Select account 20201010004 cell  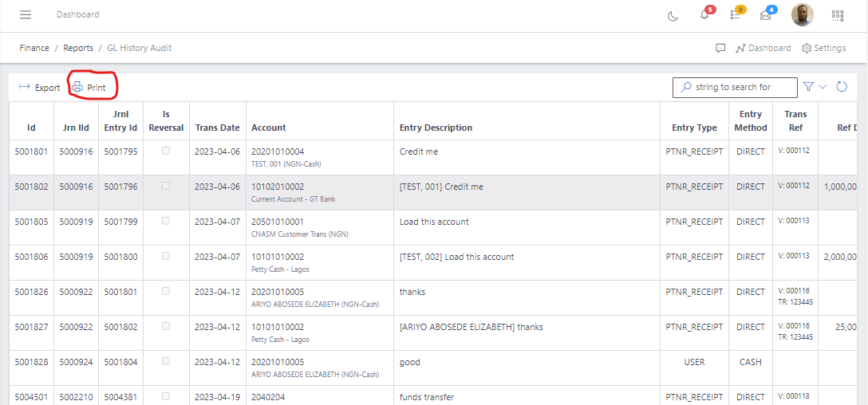[320, 157]
